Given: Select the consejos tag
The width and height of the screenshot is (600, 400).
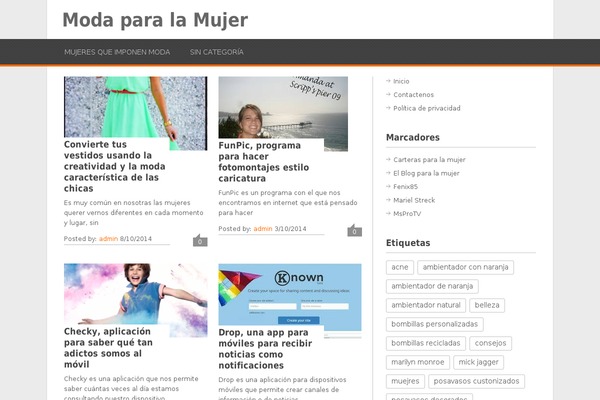Looking at the screenshot, I should (491, 343).
